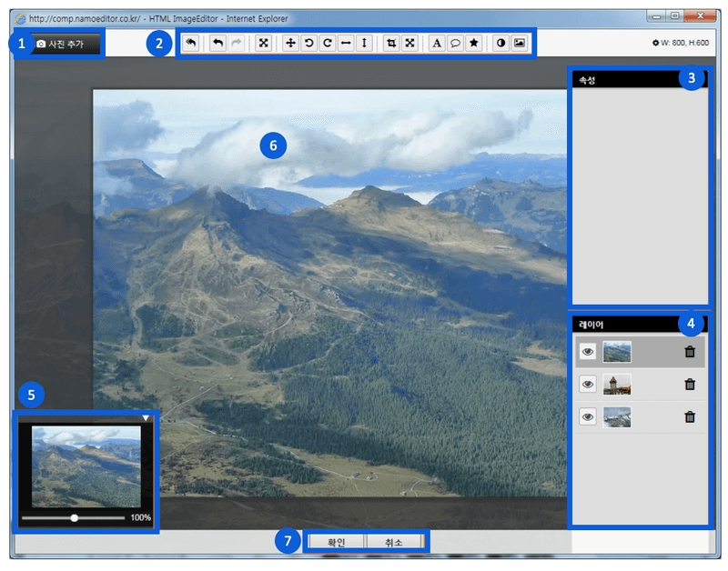The image size is (728, 571).
Task: Toggle visibility of the tower layer
Action: [588, 385]
